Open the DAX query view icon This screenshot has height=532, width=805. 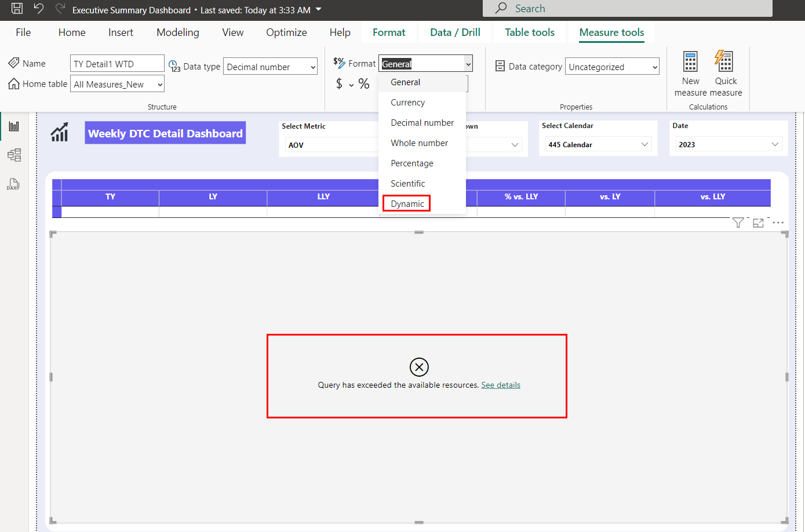point(13,184)
